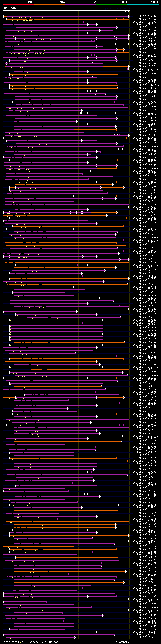Open UniRef100_B4QNU1 hit
The height and width of the screenshot is (644, 161).
tap(144, 306)
